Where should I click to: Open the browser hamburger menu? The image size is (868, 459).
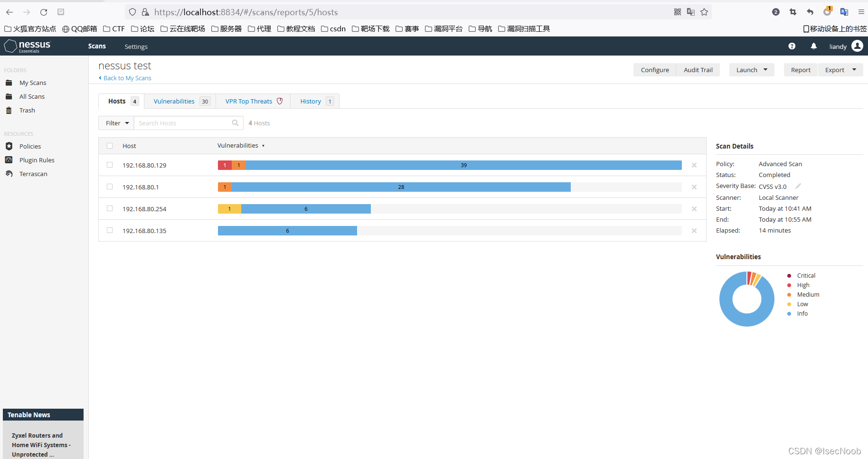coord(861,12)
